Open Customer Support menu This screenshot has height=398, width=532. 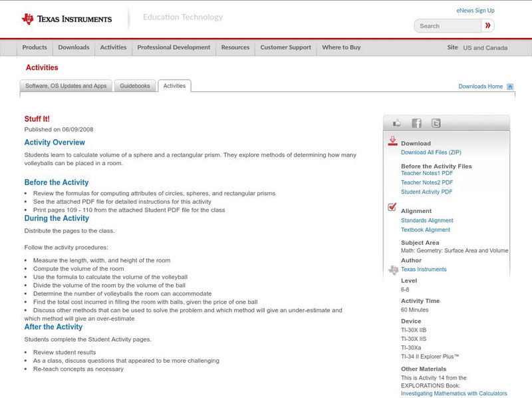tap(286, 47)
